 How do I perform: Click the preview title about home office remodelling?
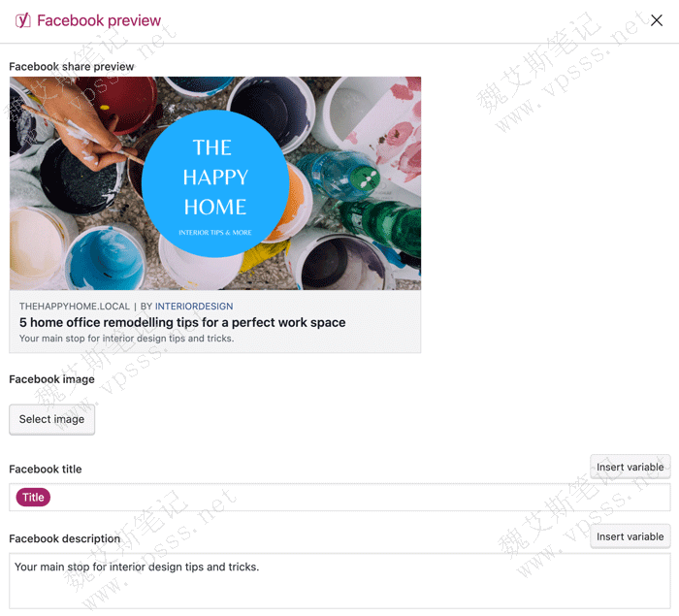click(182, 322)
